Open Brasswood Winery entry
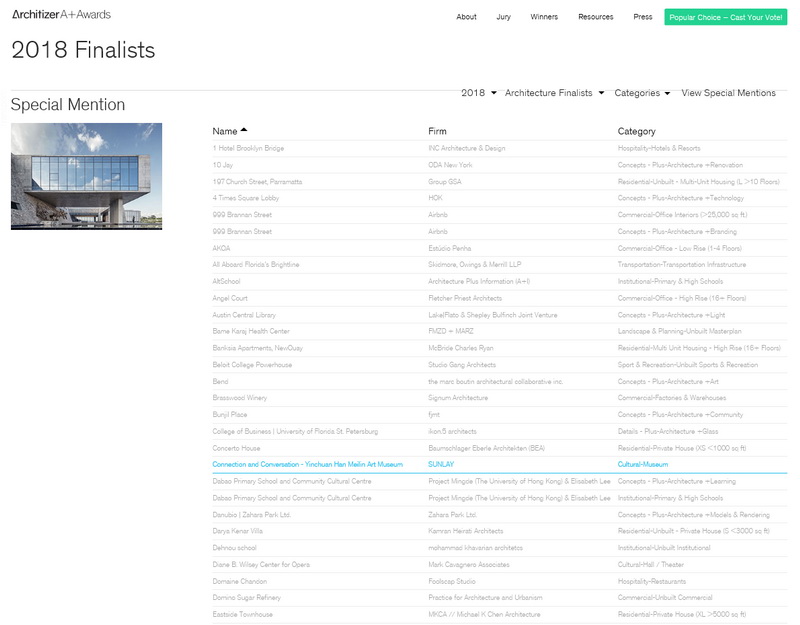This screenshot has width=800, height=625. click(x=239, y=397)
